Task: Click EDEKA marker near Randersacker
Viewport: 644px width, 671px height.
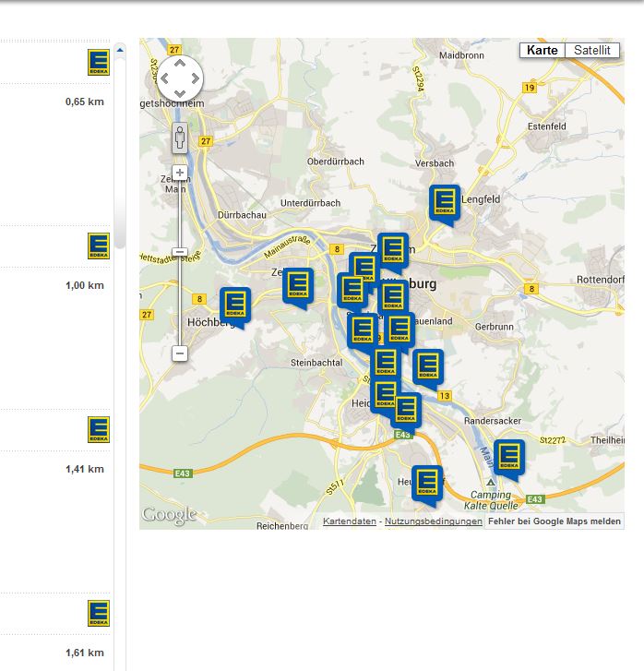Action: pos(508,458)
